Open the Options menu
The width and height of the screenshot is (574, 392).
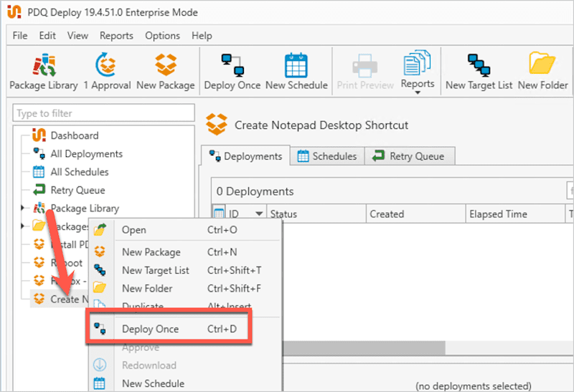click(163, 36)
